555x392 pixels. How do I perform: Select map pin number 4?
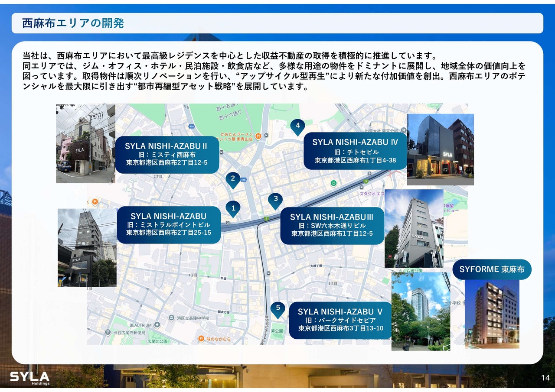(297, 126)
